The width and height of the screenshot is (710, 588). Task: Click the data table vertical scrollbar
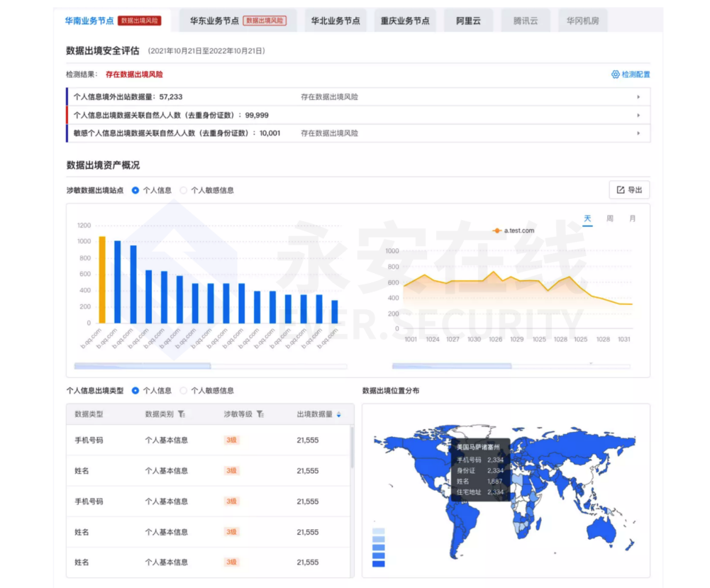(x=352, y=448)
